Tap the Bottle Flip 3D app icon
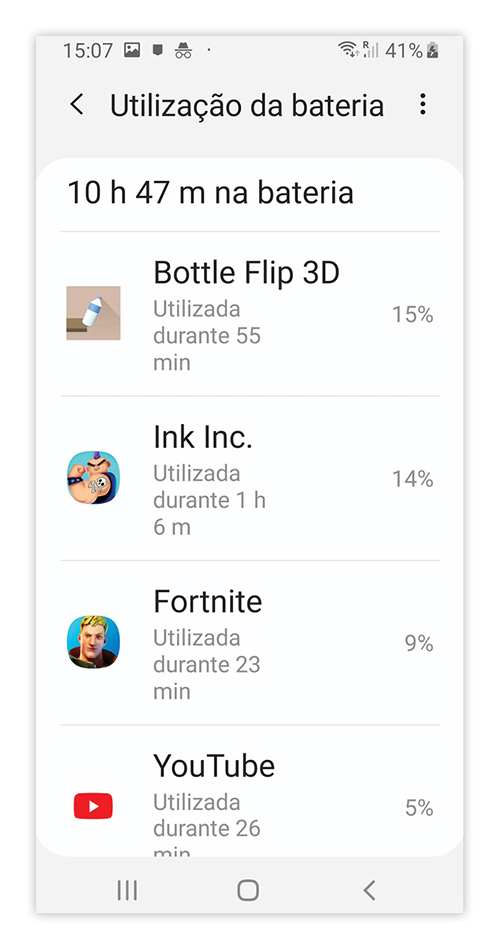The height and width of the screenshot is (950, 500). 93,313
